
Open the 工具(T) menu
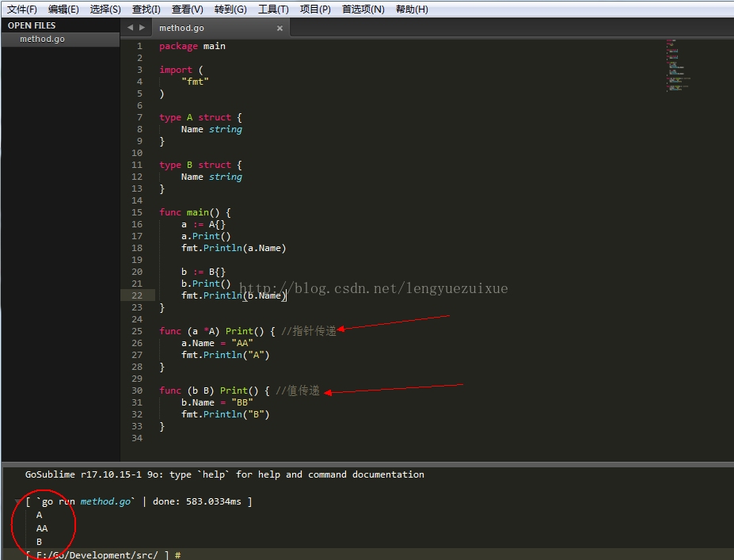coord(273,10)
